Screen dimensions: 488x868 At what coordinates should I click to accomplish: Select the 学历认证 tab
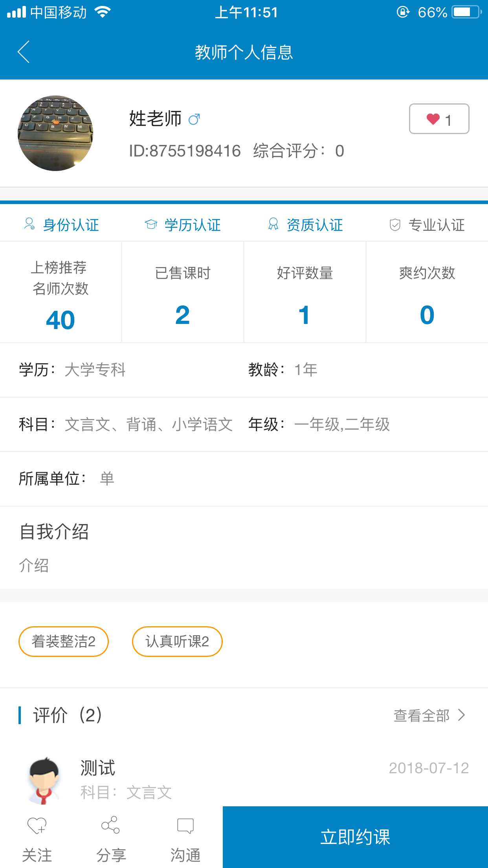[183, 225]
